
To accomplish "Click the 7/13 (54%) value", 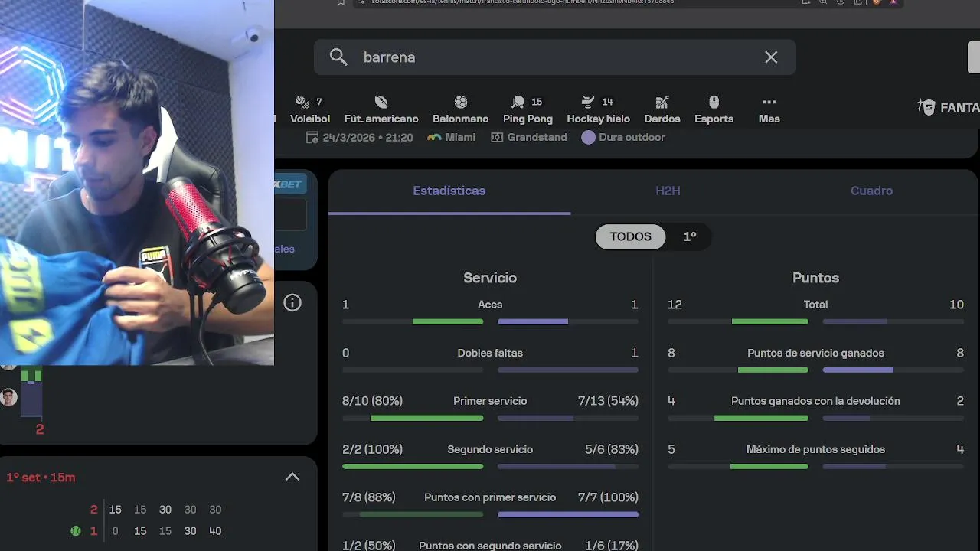I will [608, 401].
